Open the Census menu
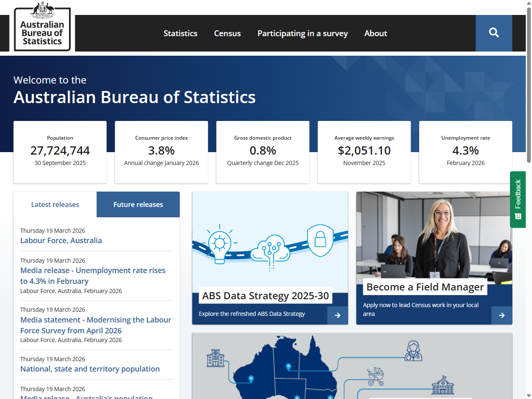532x399 pixels. (227, 33)
